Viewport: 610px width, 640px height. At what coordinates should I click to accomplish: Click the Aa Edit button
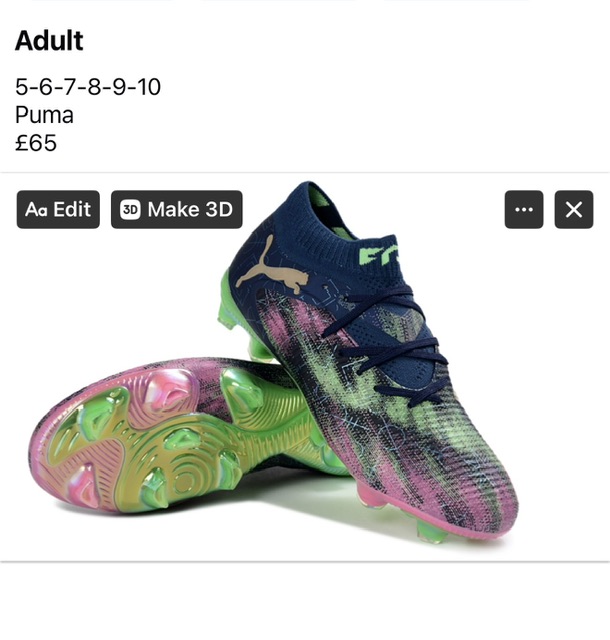pyautogui.click(x=58, y=209)
